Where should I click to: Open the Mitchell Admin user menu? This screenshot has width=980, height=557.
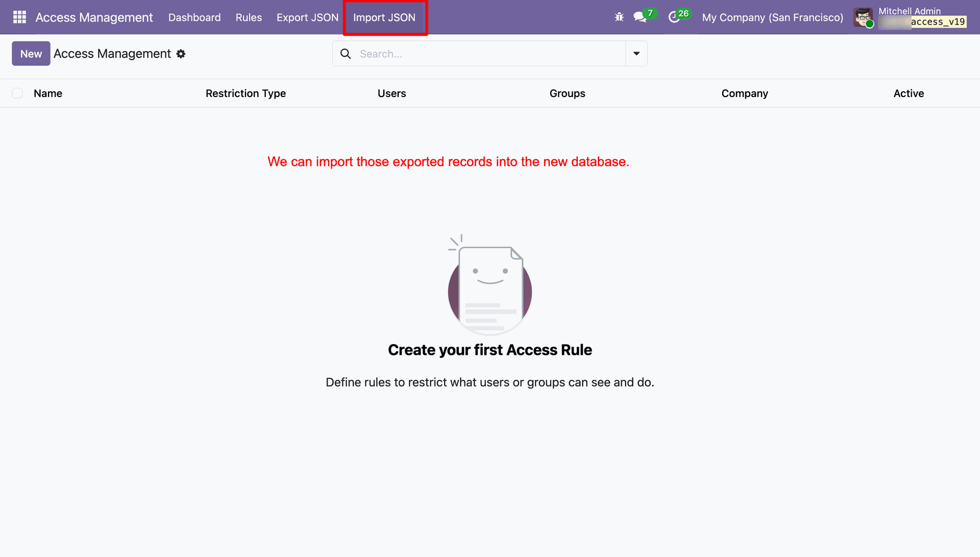pyautogui.click(x=910, y=17)
